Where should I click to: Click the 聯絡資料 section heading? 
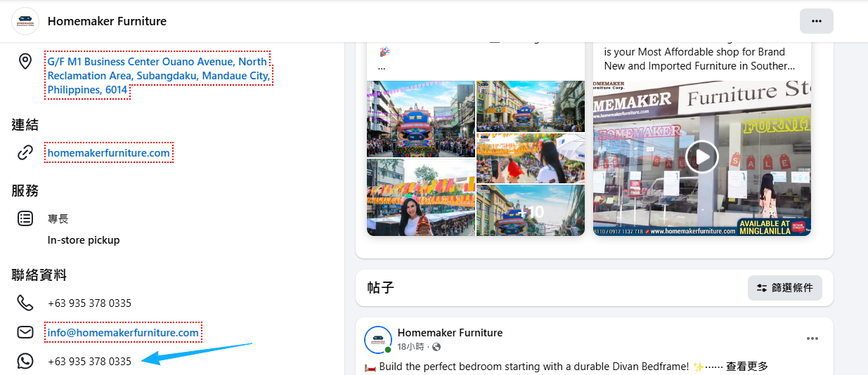[x=39, y=275]
